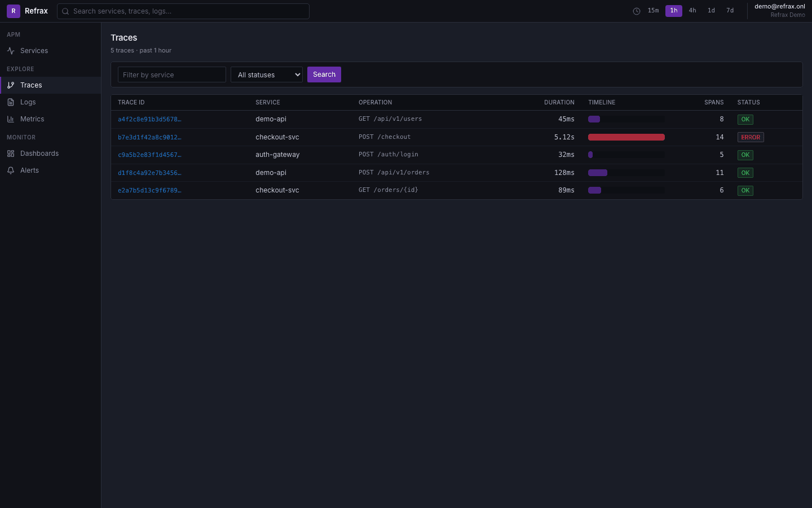Select the 1h time range
The width and height of the screenshot is (812, 508).
[674, 11]
